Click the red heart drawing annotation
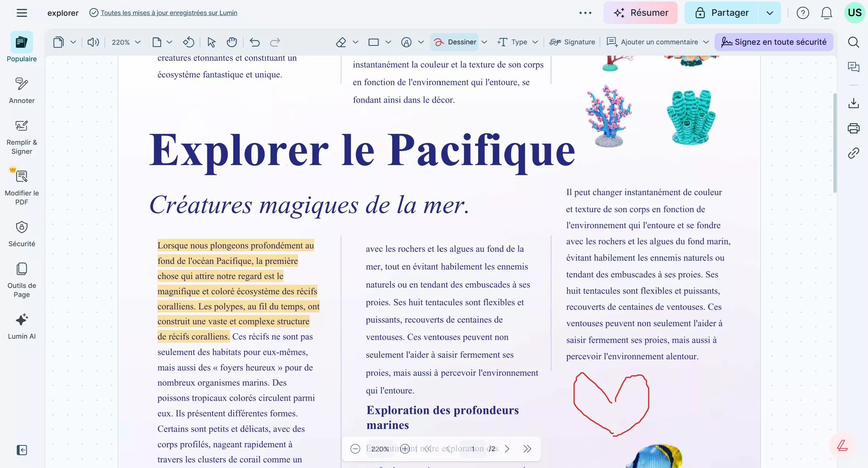868x468 pixels. click(x=611, y=404)
